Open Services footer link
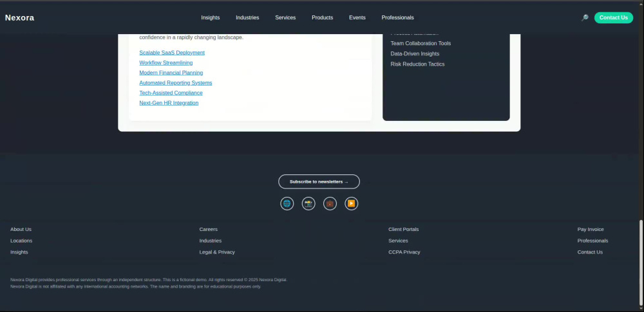 click(399, 241)
